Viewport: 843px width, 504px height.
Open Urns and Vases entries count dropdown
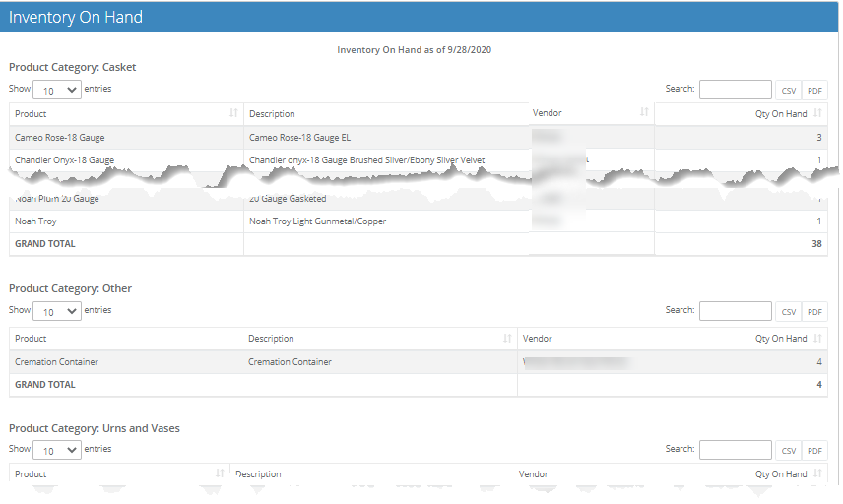pyautogui.click(x=58, y=450)
